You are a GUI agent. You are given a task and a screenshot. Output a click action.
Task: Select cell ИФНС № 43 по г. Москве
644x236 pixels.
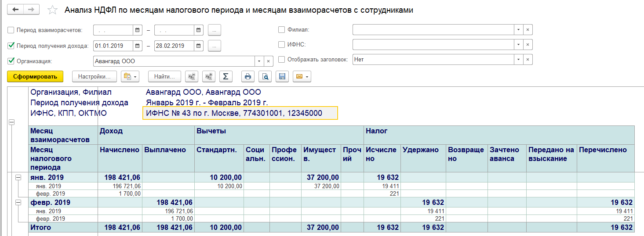[240, 113]
